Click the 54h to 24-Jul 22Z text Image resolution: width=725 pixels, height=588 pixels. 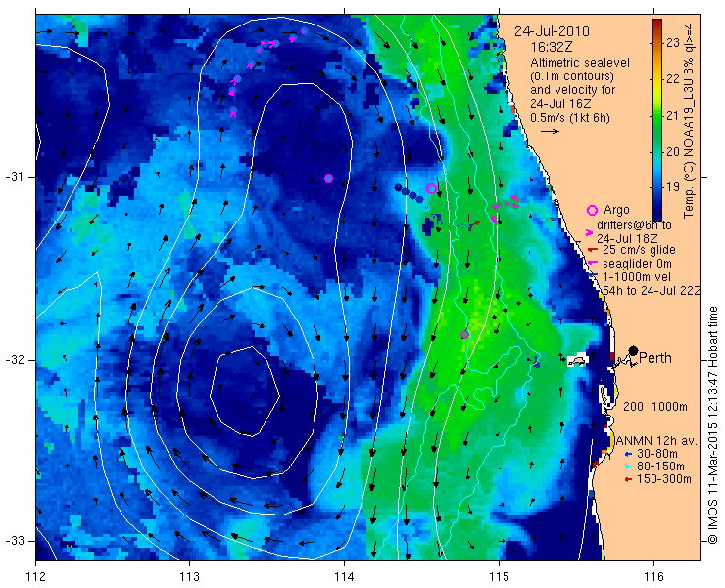(652, 290)
